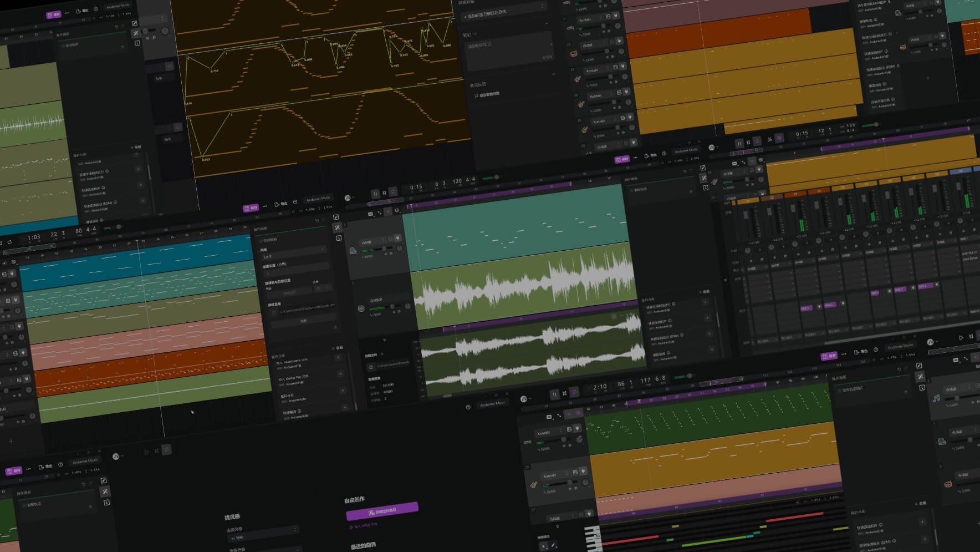The width and height of the screenshot is (980, 552).
Task: Open metronome dropdown in the 2:10 window
Action: [x=526, y=399]
